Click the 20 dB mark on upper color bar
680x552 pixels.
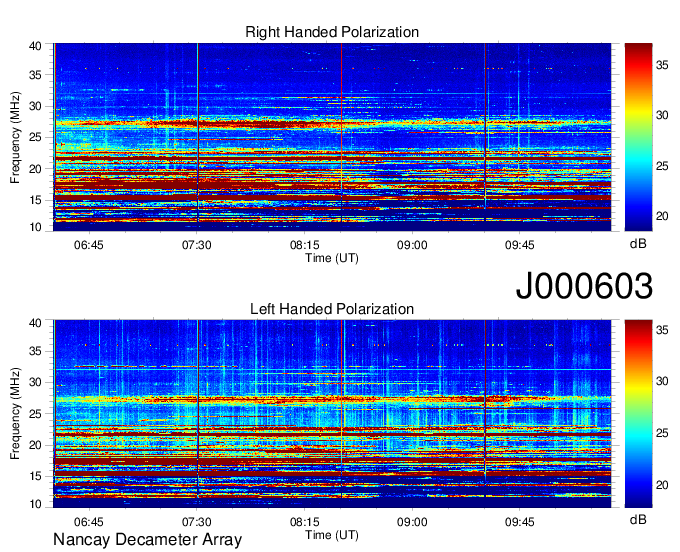pos(662,216)
